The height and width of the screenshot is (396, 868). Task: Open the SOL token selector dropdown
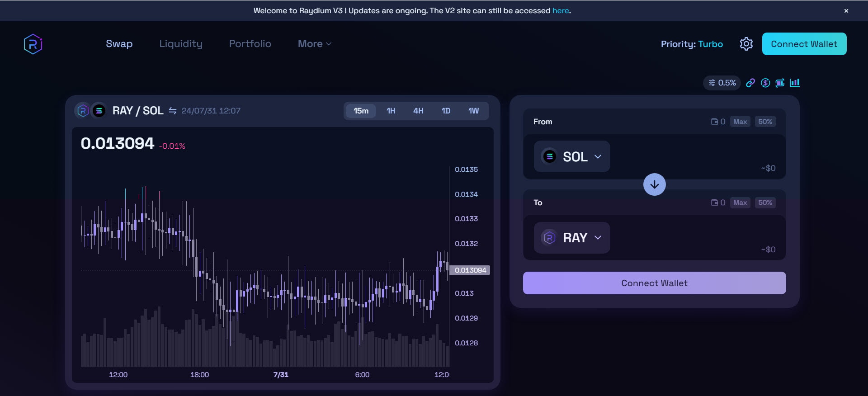(x=572, y=156)
